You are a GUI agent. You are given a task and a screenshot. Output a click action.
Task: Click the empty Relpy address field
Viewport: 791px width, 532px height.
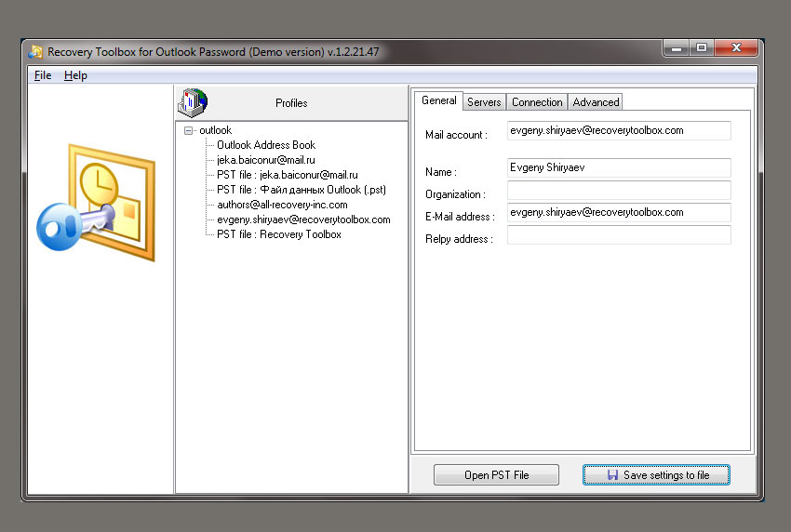619,235
